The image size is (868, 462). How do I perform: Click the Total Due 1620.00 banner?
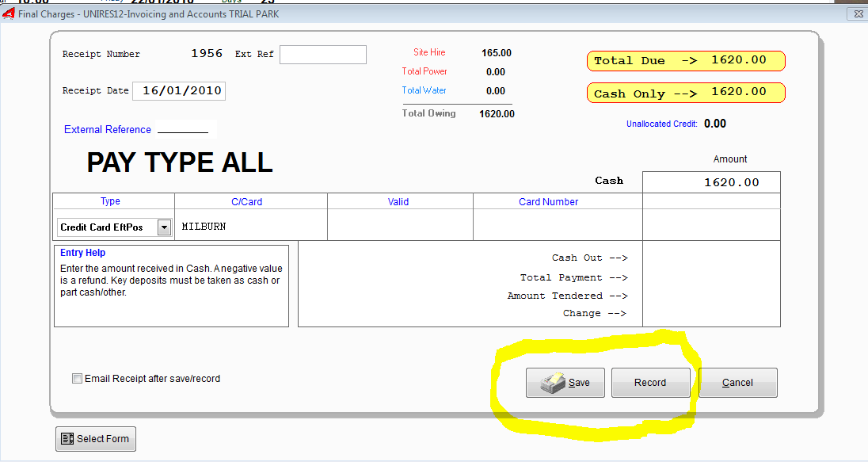pyautogui.click(x=686, y=60)
